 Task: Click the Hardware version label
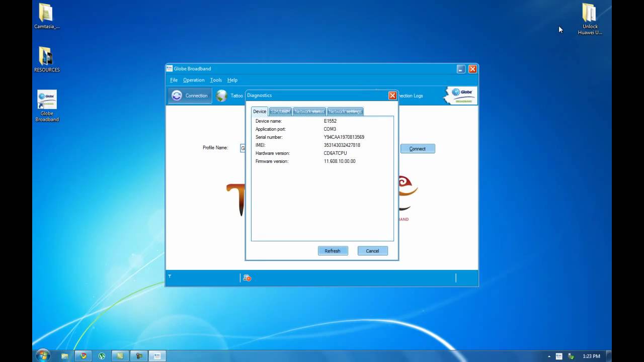[x=273, y=153]
